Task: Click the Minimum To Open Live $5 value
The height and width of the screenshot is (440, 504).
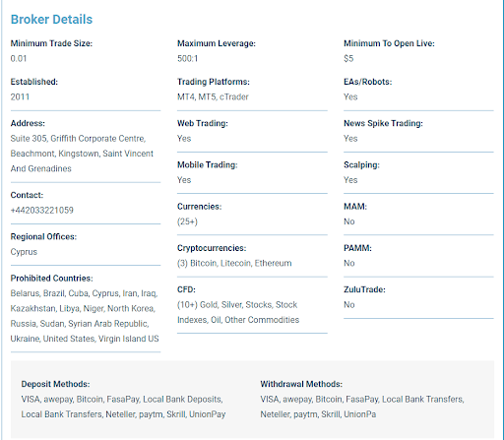Action: coord(348,59)
